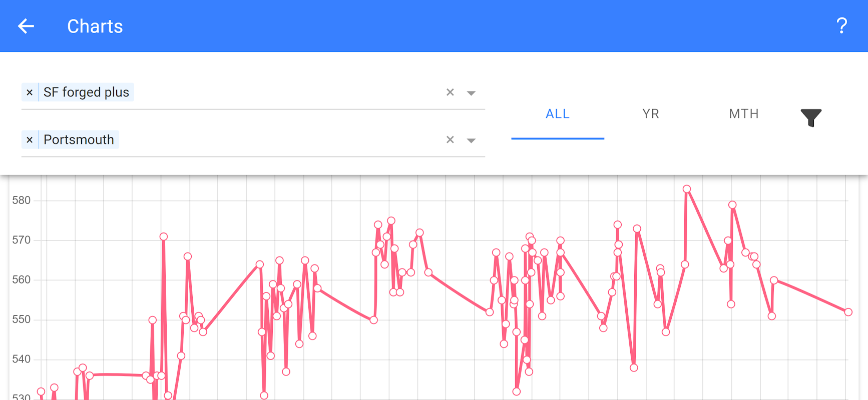The height and width of the screenshot is (400, 868).
Task: Click the 580 y-axis label
Action: [22, 200]
